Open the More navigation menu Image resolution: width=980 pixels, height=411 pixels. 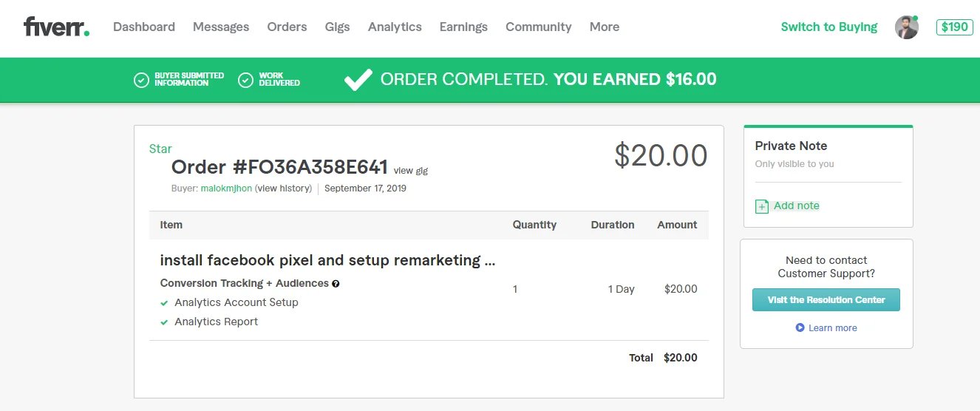pos(604,27)
